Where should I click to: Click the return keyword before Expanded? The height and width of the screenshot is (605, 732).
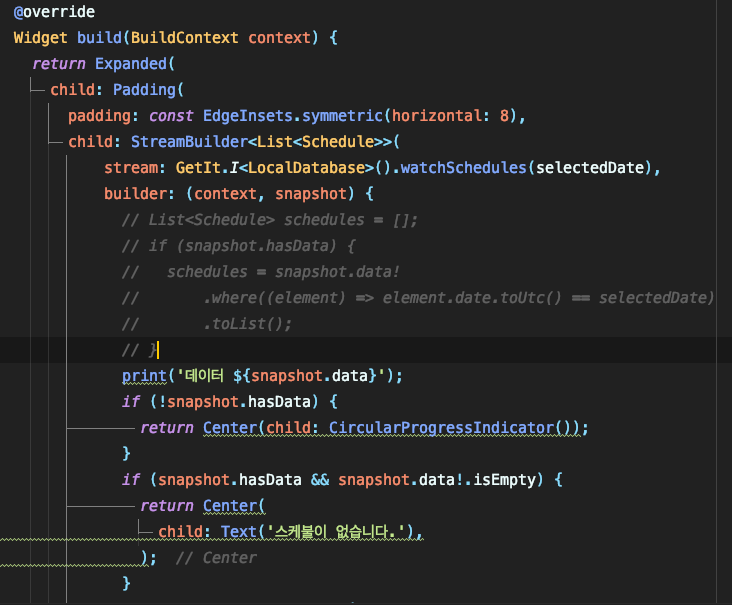(59, 64)
